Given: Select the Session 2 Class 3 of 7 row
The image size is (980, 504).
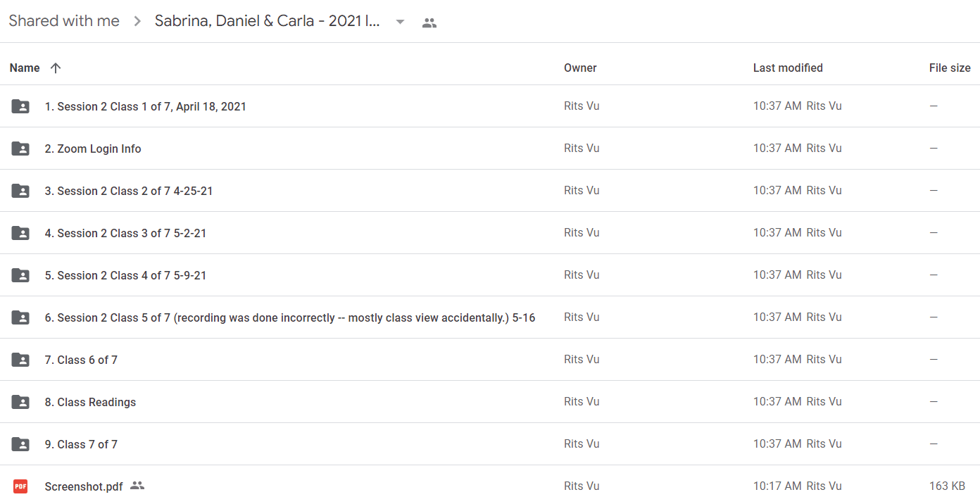Looking at the screenshot, I should (x=490, y=233).
